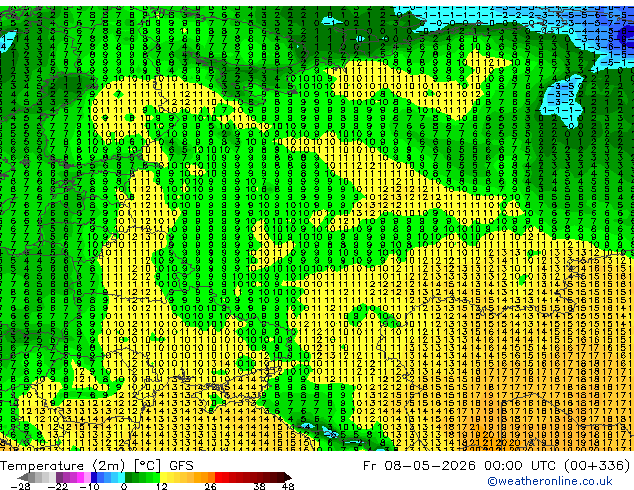Image resolution: width=634 pixels, height=490 pixels.
Task: Click the GFS model label
Action: tap(181, 466)
